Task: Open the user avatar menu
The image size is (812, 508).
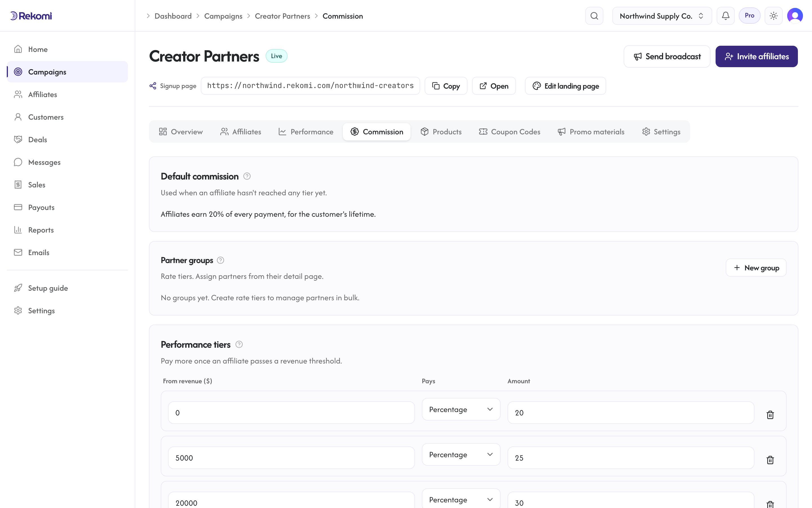Action: coord(795,16)
